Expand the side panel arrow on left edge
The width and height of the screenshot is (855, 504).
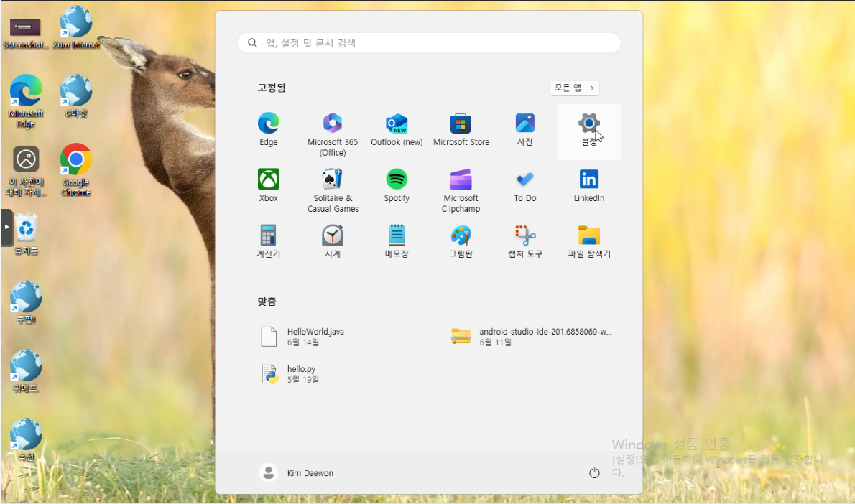pos(6,227)
